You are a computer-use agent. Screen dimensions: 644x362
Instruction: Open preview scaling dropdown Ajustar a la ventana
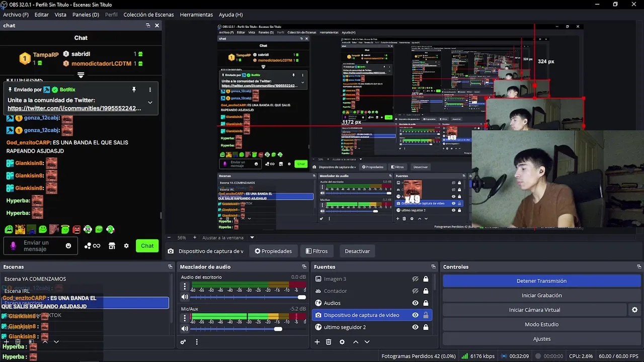pyautogui.click(x=252, y=237)
